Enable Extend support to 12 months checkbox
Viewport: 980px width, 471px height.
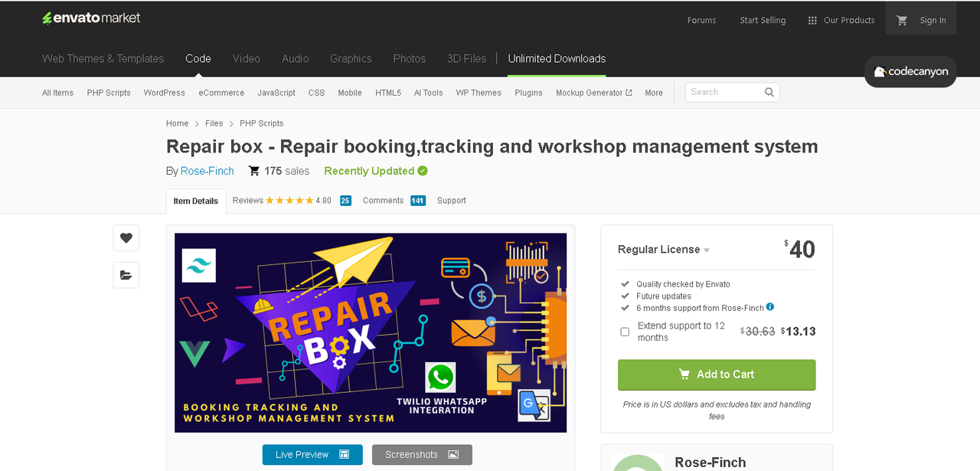pyautogui.click(x=625, y=332)
